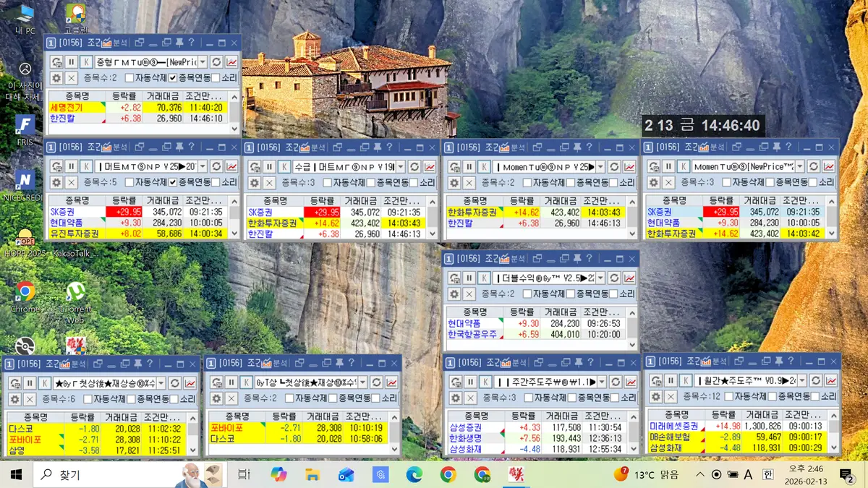Pause real-time search with the II icon in 중형 window
Image resolution: width=868 pixels, height=488 pixels.
click(70, 61)
